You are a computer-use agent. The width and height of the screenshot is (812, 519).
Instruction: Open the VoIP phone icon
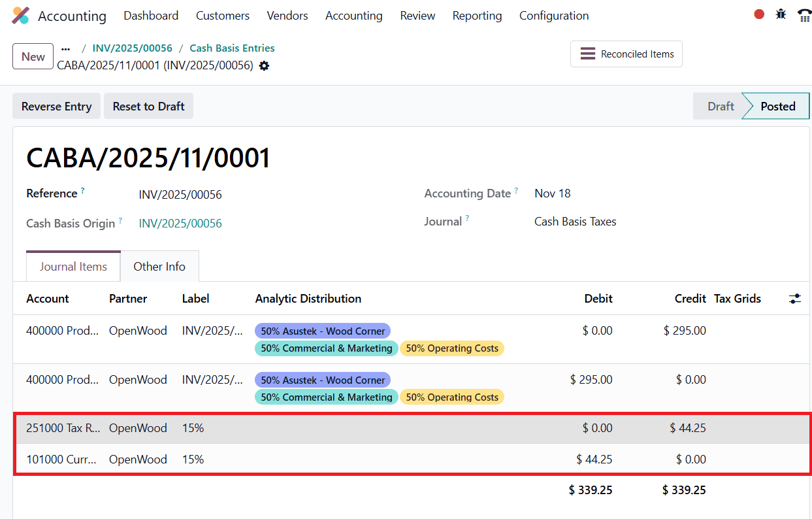(x=804, y=14)
